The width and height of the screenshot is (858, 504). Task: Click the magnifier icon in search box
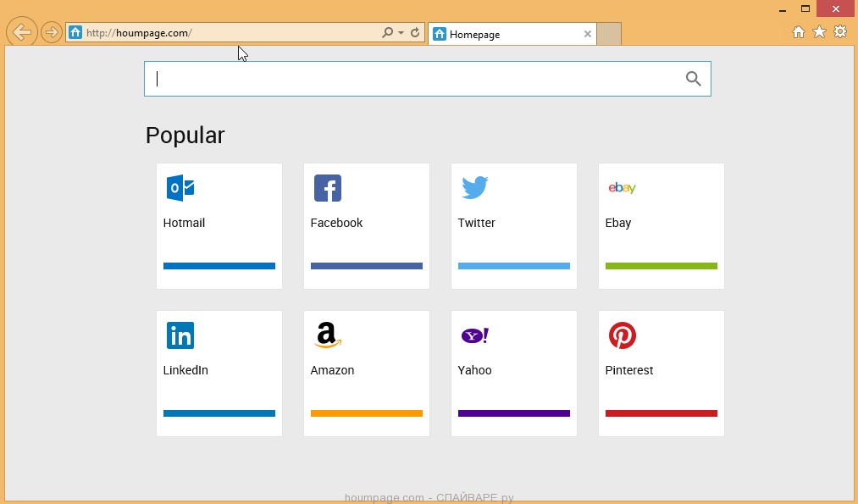tap(694, 79)
